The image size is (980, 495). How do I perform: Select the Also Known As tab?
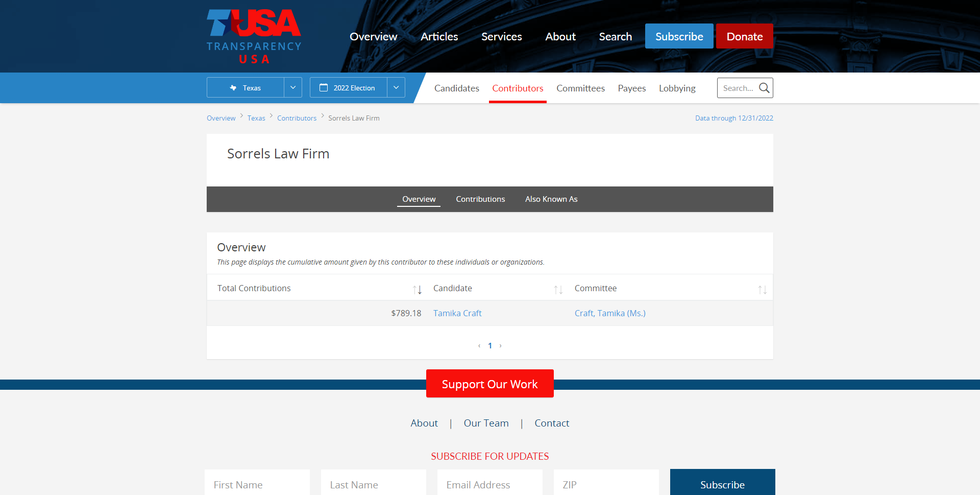coord(551,199)
